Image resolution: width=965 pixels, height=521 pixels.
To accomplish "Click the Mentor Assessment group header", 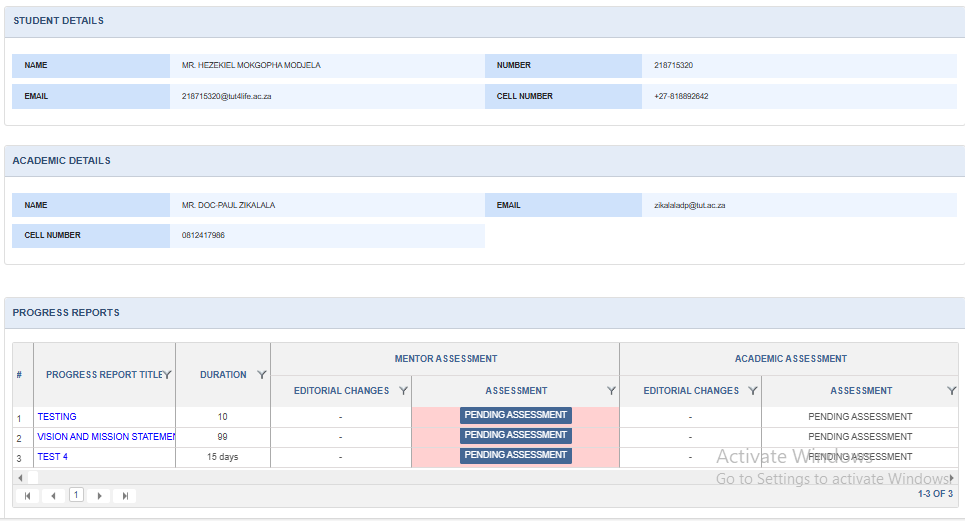I will point(446,359).
